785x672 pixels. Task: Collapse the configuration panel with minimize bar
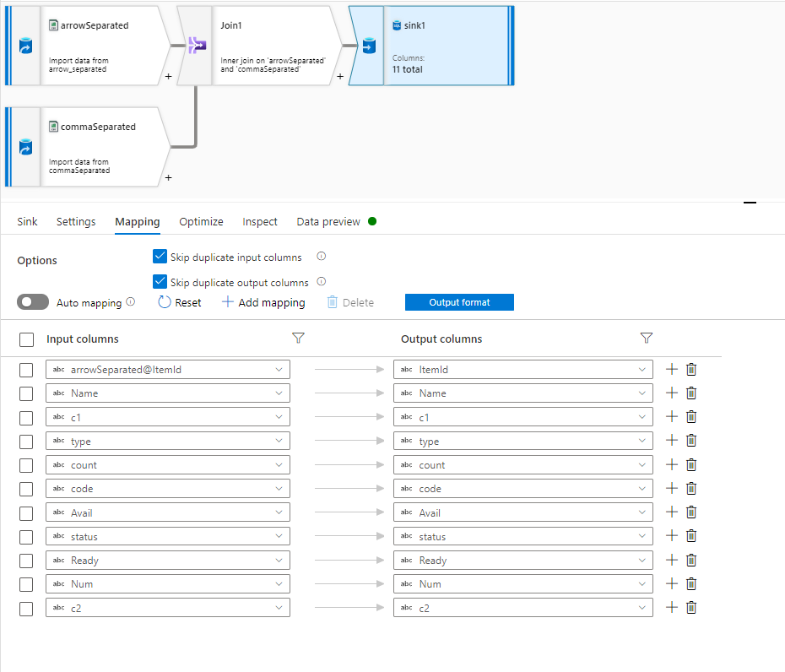[750, 203]
